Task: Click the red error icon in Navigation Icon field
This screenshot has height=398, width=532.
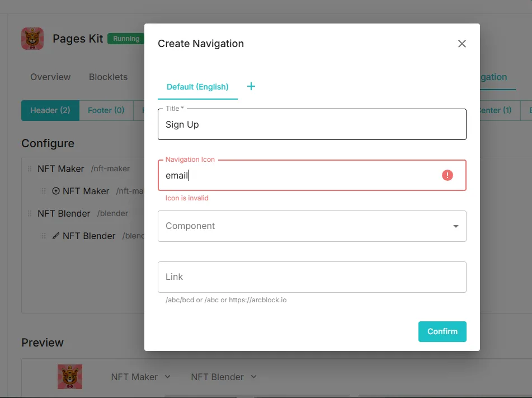Action: pos(447,175)
